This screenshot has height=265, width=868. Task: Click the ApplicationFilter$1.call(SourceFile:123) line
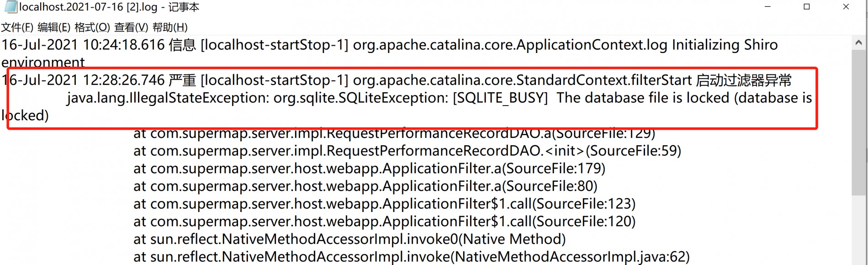[384, 204]
